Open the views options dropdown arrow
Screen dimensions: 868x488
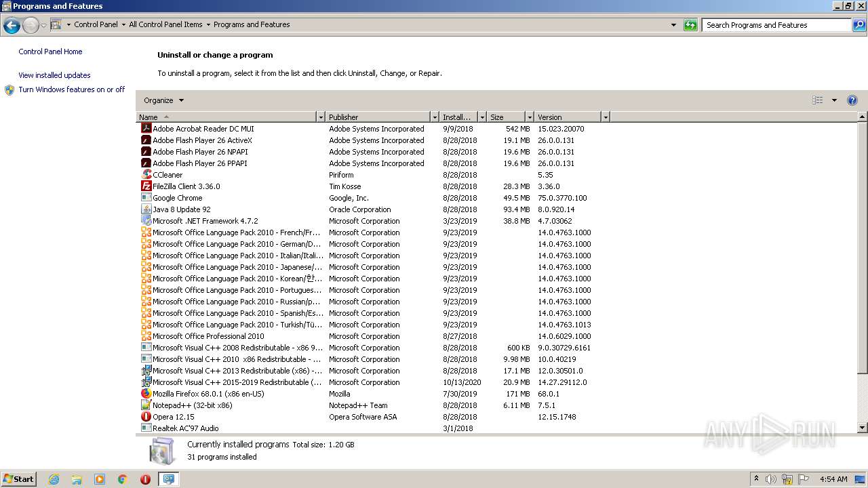(x=834, y=100)
